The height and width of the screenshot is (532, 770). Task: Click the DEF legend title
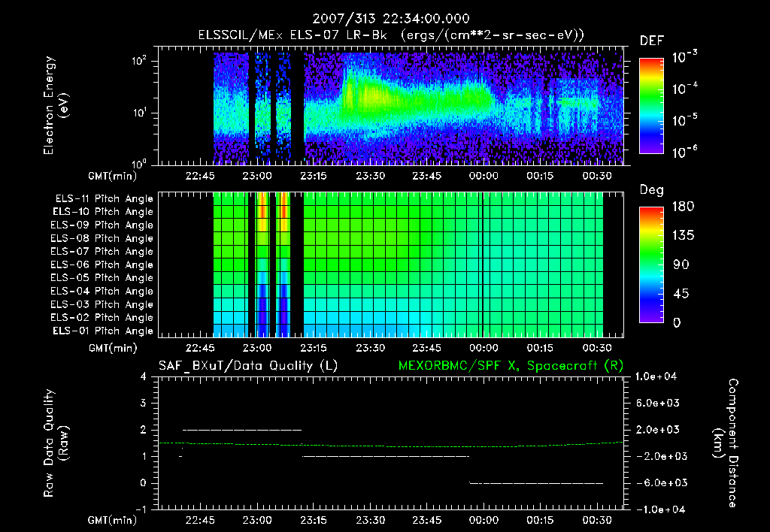click(652, 41)
